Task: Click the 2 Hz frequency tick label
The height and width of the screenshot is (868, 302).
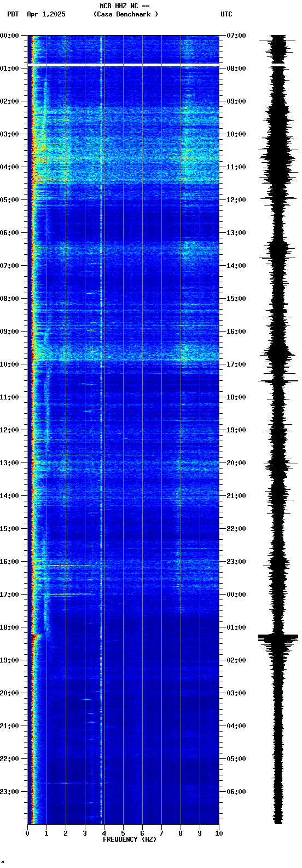Action: [x=66, y=833]
